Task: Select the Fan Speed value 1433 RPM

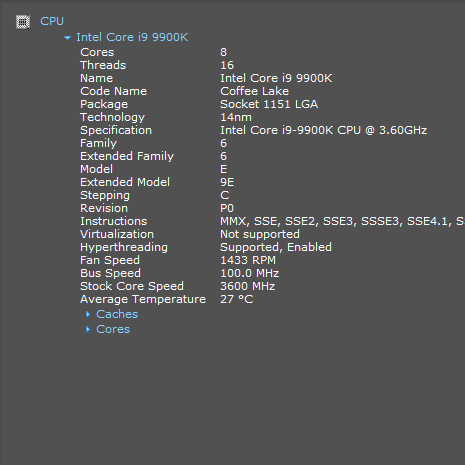Action: coord(248,260)
